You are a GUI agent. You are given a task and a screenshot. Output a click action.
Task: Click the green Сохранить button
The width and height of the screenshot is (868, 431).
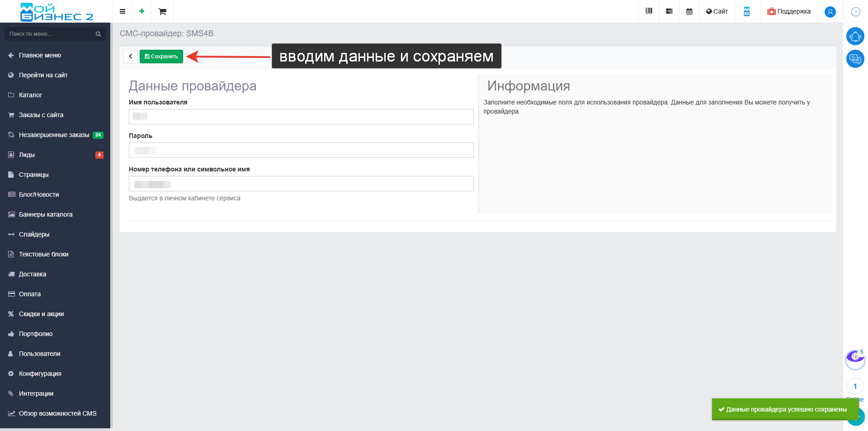click(161, 57)
